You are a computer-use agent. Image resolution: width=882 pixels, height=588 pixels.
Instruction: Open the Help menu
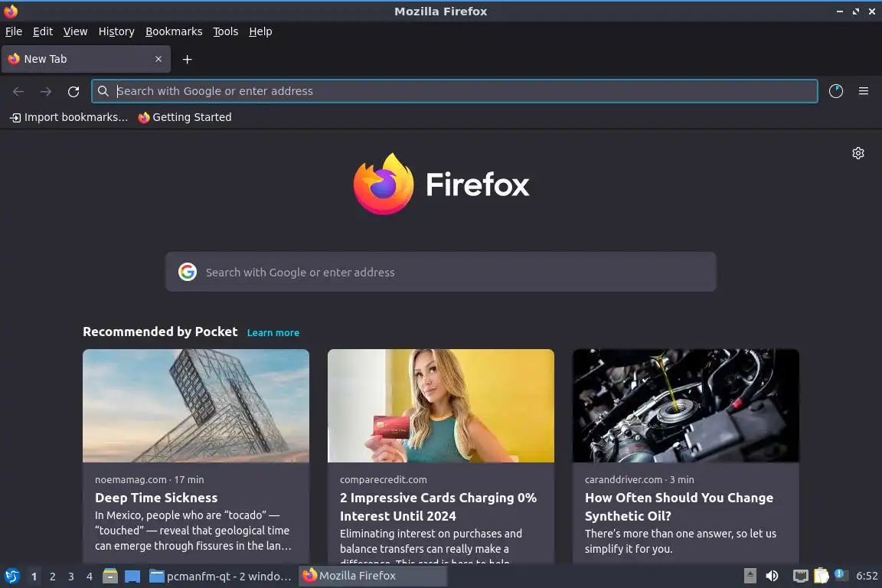260,31
